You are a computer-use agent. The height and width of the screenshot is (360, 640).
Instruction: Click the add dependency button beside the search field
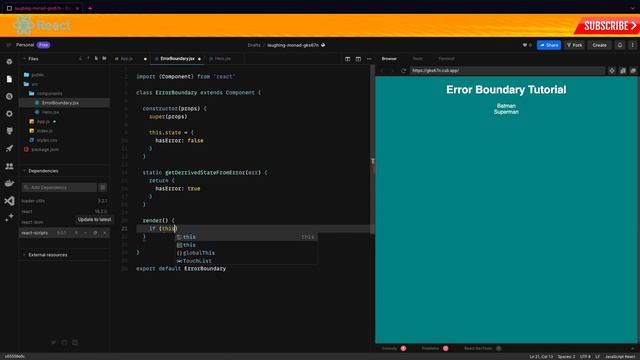tap(103, 187)
